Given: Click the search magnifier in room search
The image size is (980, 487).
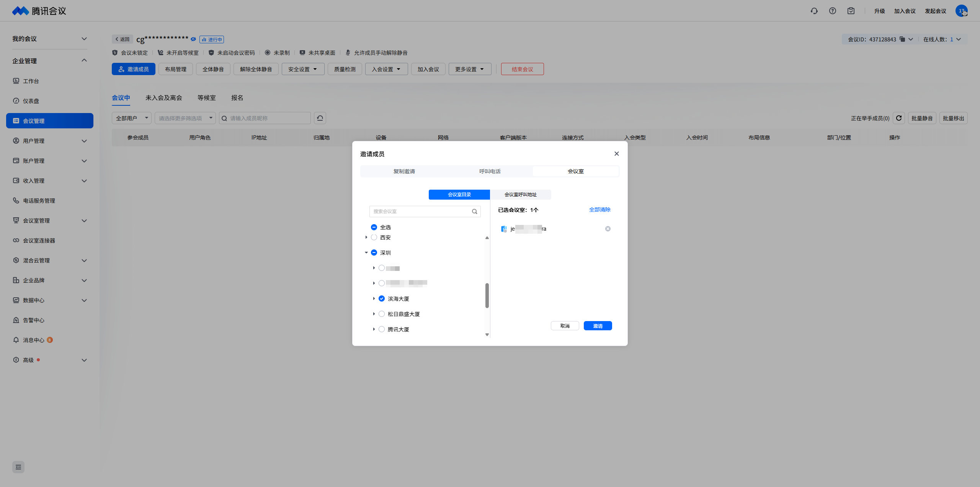Looking at the screenshot, I should 474,212.
